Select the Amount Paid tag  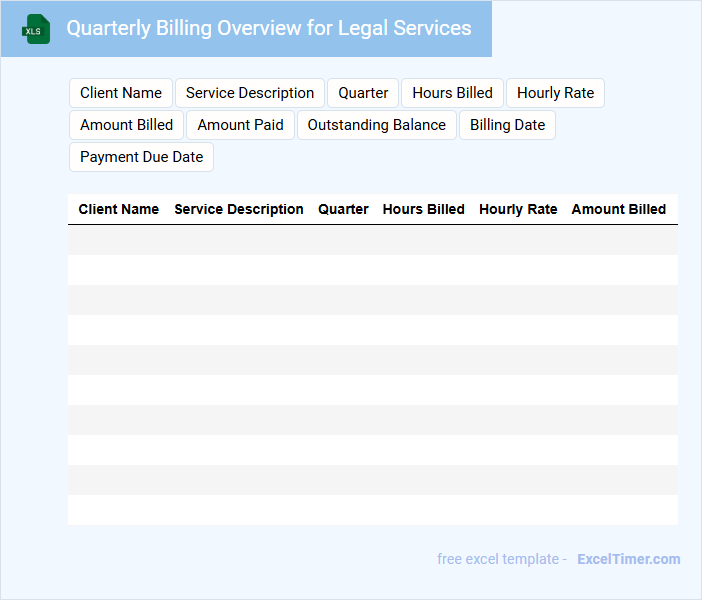click(x=240, y=125)
